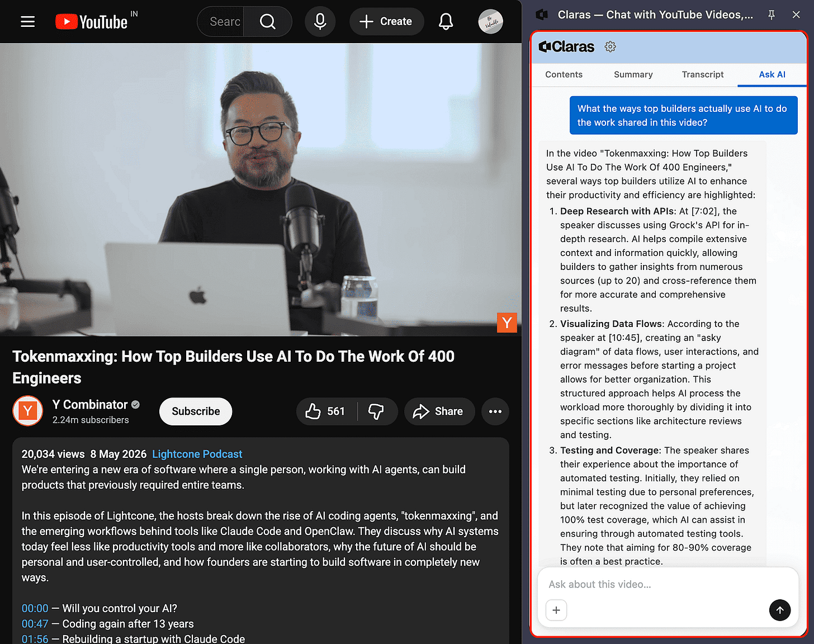Focus the YouTube search field
This screenshot has height=644, width=814.
[x=221, y=22]
